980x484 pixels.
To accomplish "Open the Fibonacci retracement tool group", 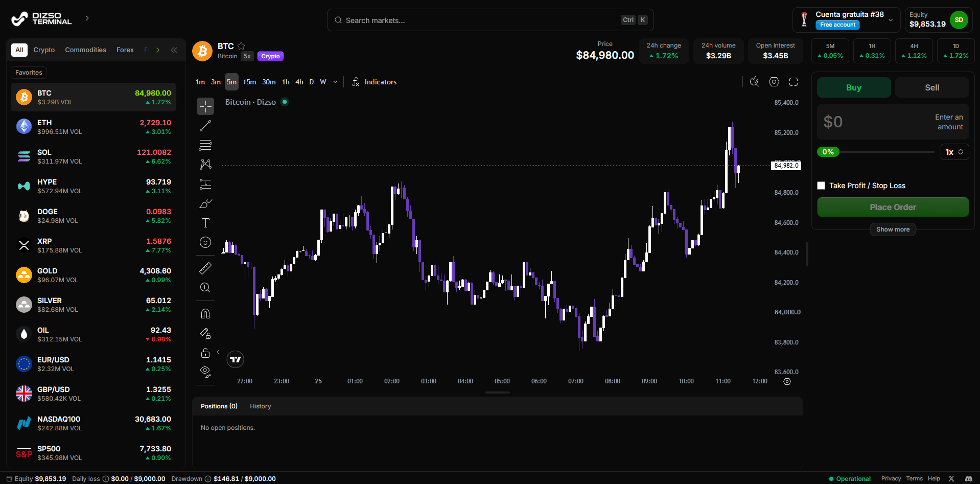I will (x=205, y=145).
